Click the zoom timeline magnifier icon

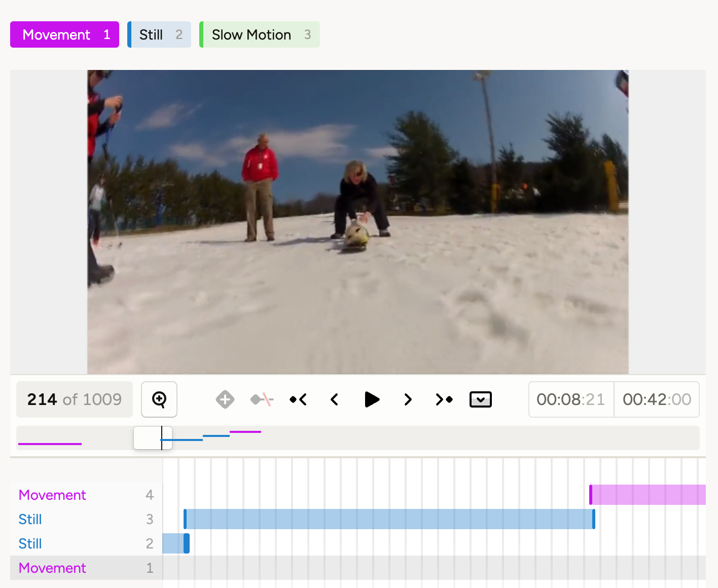[159, 399]
